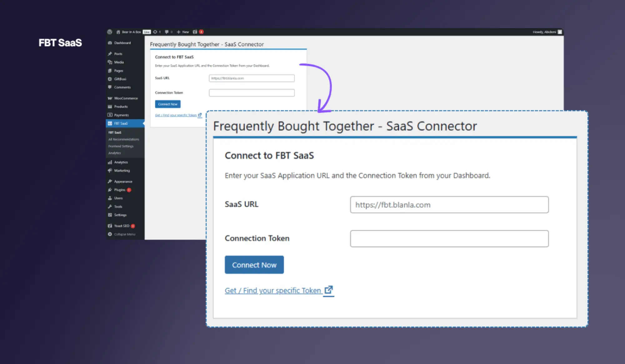Click inside the Connection Token field
625x364 pixels.
[x=449, y=238]
